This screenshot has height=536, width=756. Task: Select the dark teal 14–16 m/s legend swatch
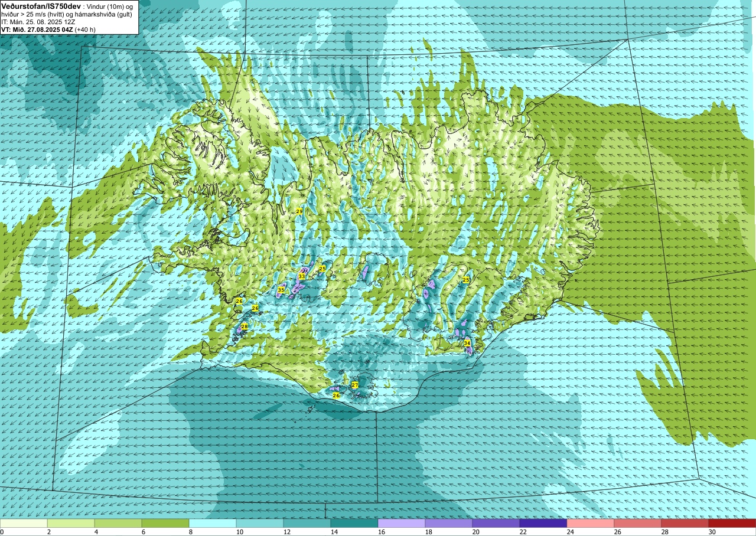tap(354, 523)
